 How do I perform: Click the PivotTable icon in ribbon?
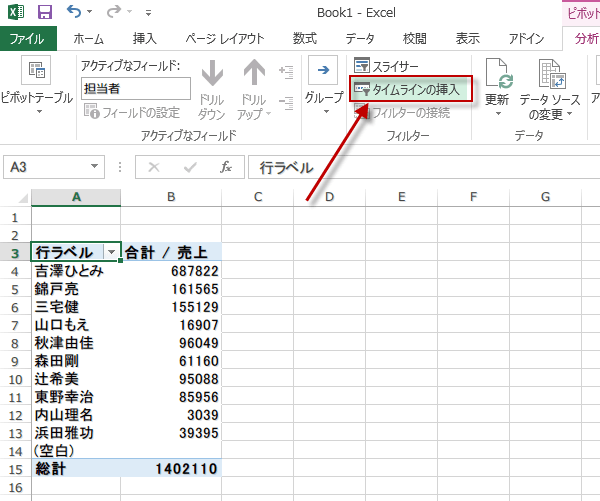coord(37,72)
